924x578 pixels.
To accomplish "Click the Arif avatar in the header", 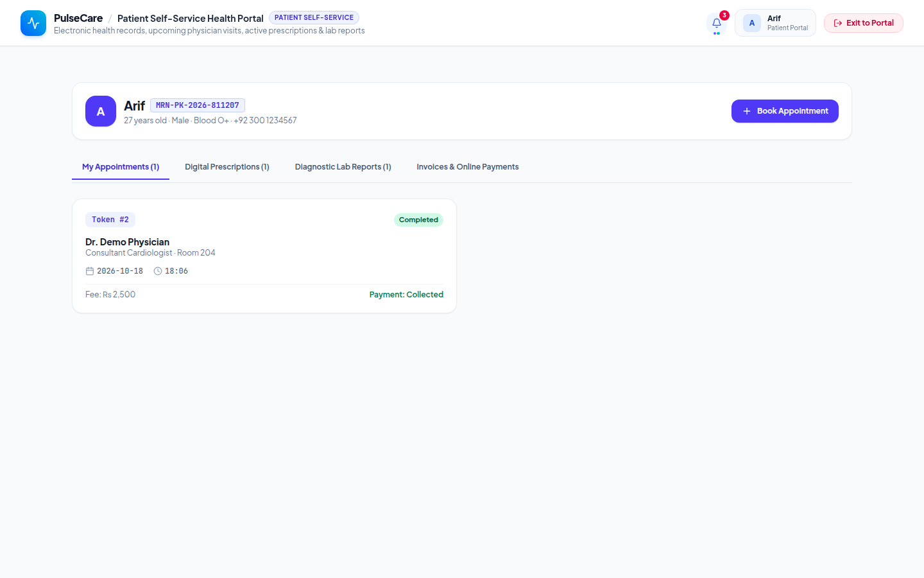I will [752, 23].
